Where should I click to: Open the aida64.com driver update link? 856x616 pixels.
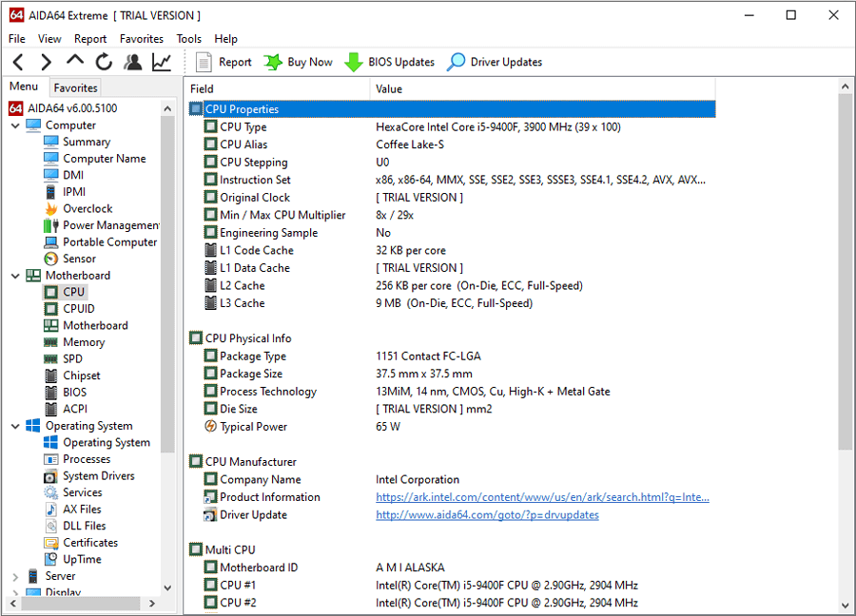point(487,515)
